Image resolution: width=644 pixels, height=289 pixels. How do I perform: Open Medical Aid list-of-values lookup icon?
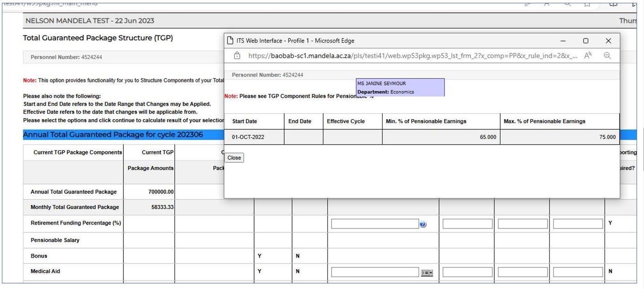[426, 273]
